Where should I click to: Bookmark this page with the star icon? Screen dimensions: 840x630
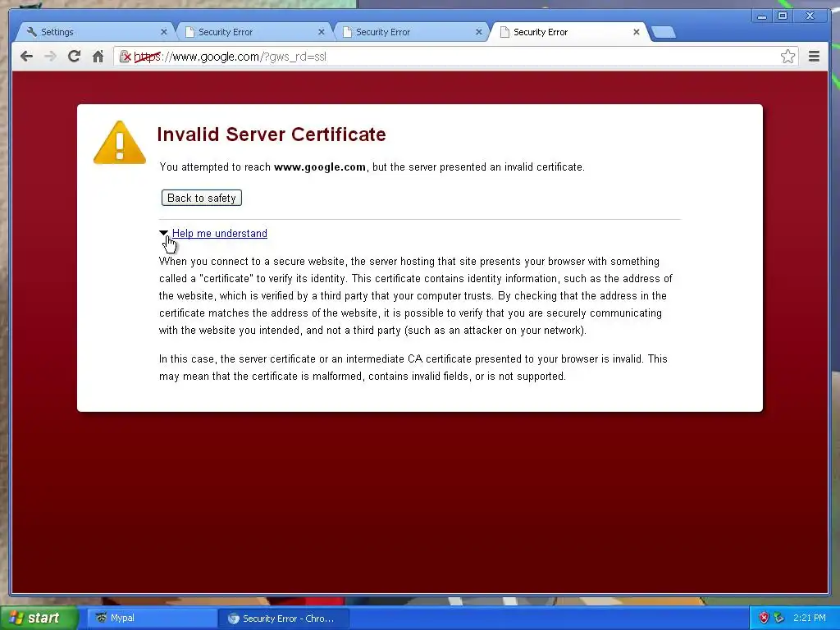coord(787,57)
